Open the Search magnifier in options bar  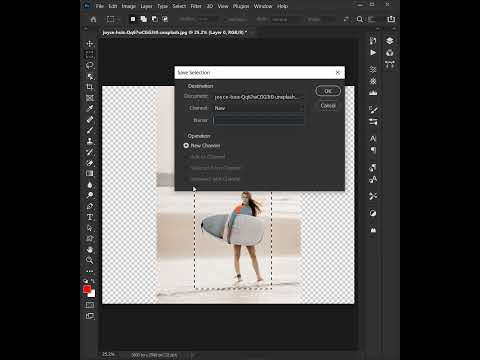pos(359,19)
